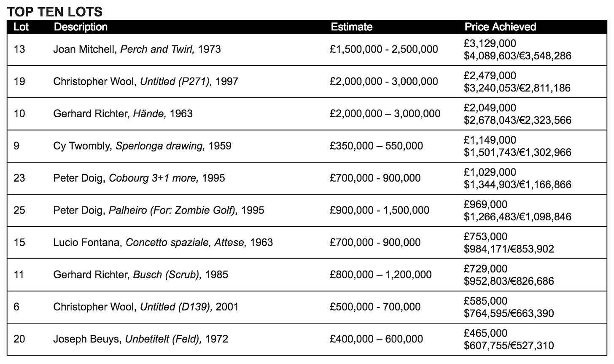Image resolution: width=614 pixels, height=364 pixels.
Task: Click price $607,755/€527,310
Action: (x=509, y=345)
